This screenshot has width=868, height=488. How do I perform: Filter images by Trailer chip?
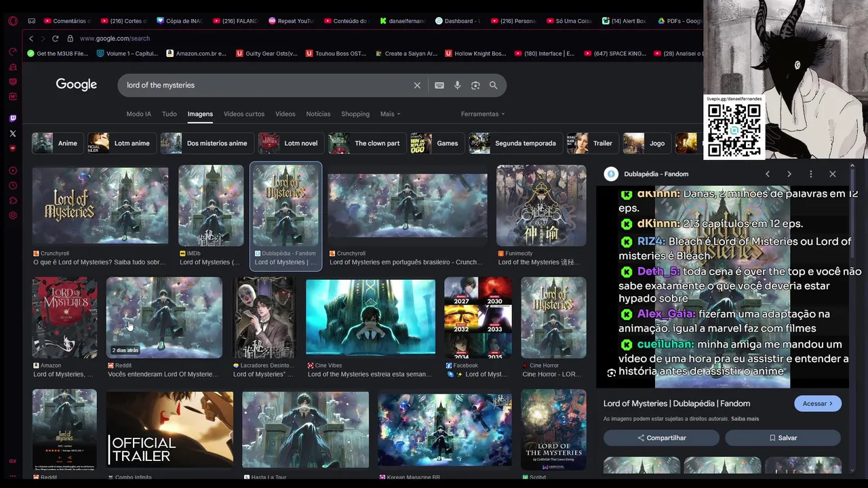(x=592, y=143)
